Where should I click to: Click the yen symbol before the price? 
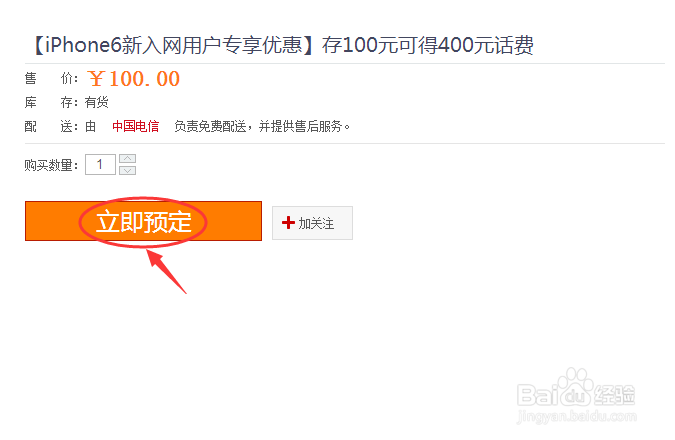click(x=96, y=79)
